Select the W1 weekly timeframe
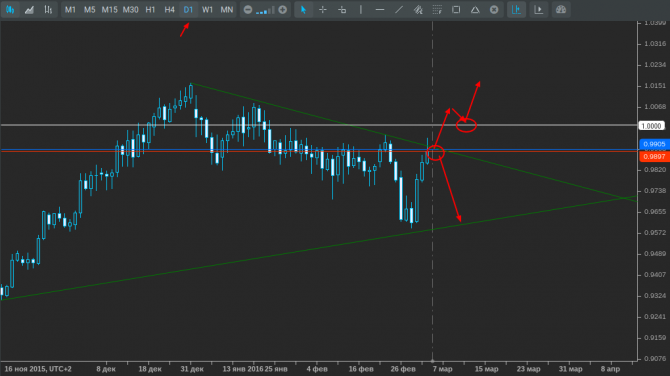 click(207, 9)
